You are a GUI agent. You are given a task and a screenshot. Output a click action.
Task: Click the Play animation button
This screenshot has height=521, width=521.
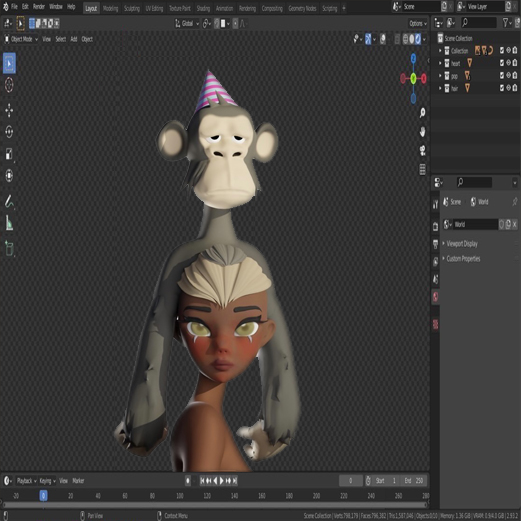tap(221, 481)
